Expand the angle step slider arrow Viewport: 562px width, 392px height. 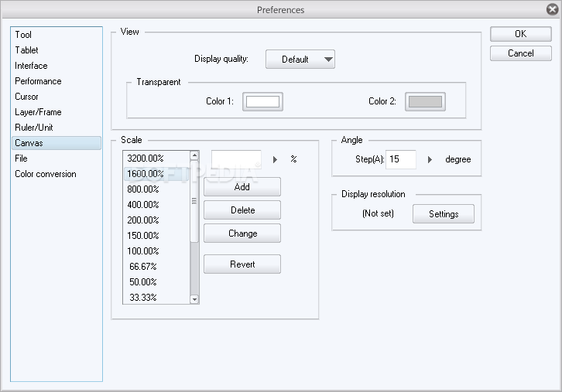pyautogui.click(x=430, y=159)
